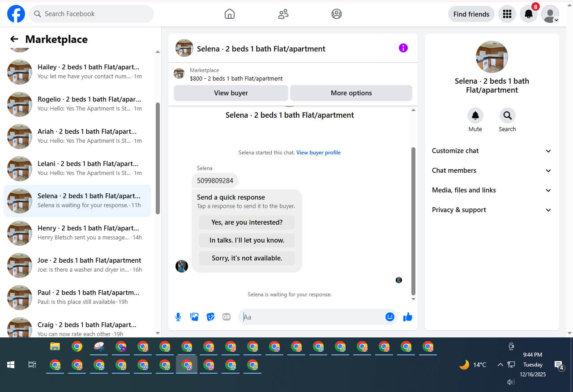Click Selena's listing photo in right panel
This screenshot has height=392, width=573.
(x=492, y=57)
